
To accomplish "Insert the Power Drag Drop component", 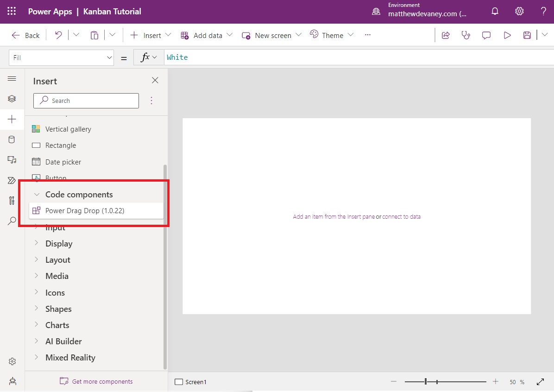I will coord(86,210).
